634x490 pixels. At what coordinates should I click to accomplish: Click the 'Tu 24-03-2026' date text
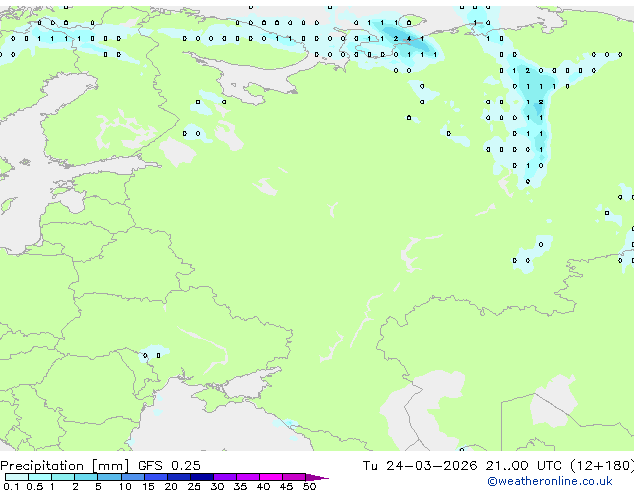click(x=420, y=465)
